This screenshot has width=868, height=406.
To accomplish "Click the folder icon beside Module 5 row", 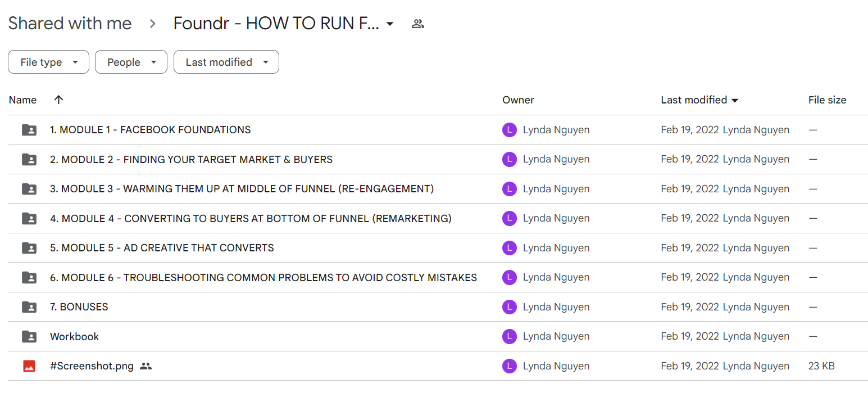I will tap(29, 248).
